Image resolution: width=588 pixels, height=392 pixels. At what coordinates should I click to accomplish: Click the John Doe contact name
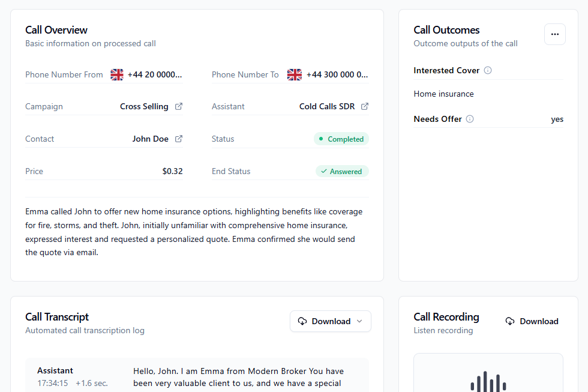point(151,139)
